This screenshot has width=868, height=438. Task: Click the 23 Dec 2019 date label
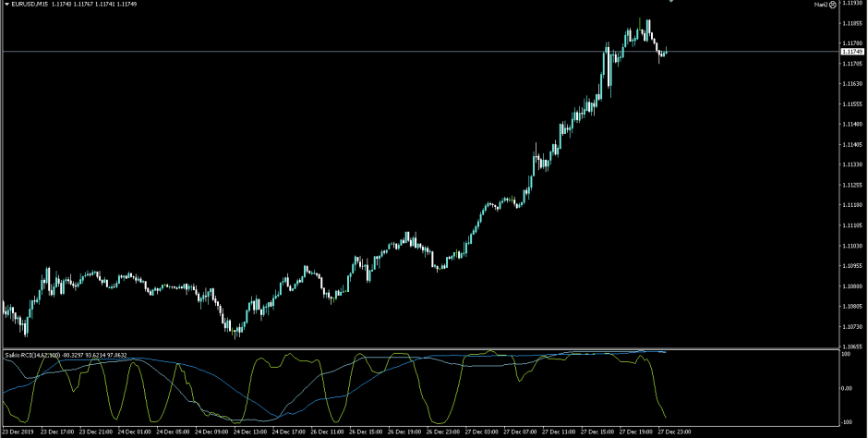point(17,432)
